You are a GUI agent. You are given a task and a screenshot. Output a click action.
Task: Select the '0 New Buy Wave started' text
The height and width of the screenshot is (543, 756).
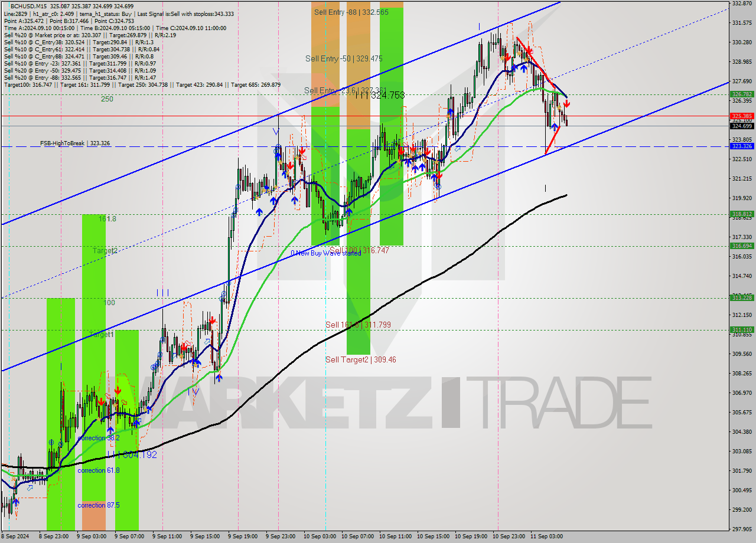325,253
